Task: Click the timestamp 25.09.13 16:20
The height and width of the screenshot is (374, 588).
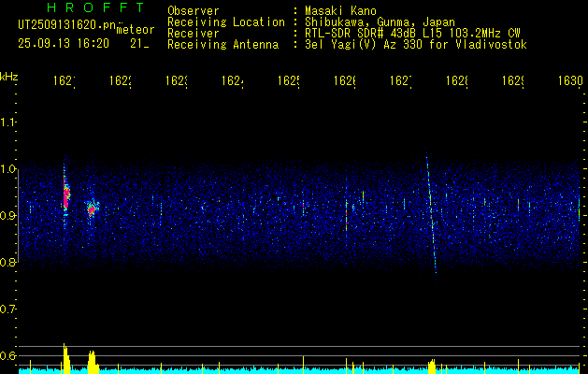Action: (64, 44)
